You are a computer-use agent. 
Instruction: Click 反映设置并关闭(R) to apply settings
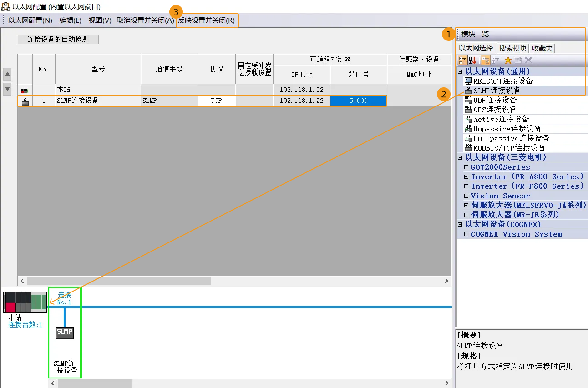click(207, 20)
